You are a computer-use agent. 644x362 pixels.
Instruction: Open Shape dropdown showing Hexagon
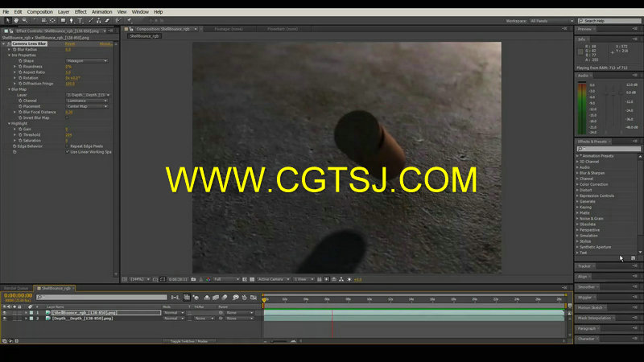pyautogui.click(x=87, y=61)
